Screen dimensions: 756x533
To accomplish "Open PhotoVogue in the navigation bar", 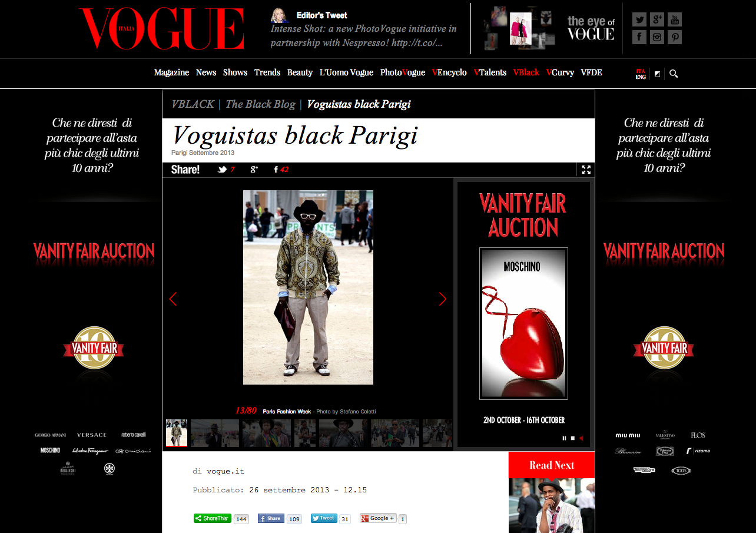I will point(403,72).
